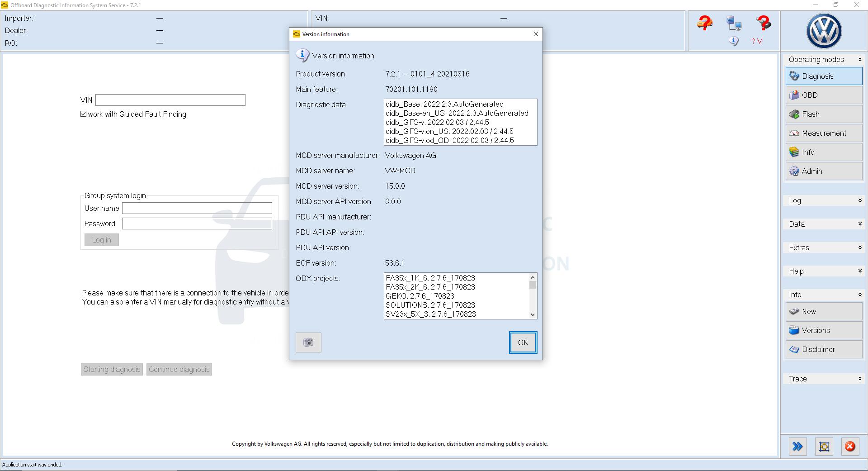Click the red exit application icon
Viewport: 868px width, 471px height.
click(x=850, y=447)
